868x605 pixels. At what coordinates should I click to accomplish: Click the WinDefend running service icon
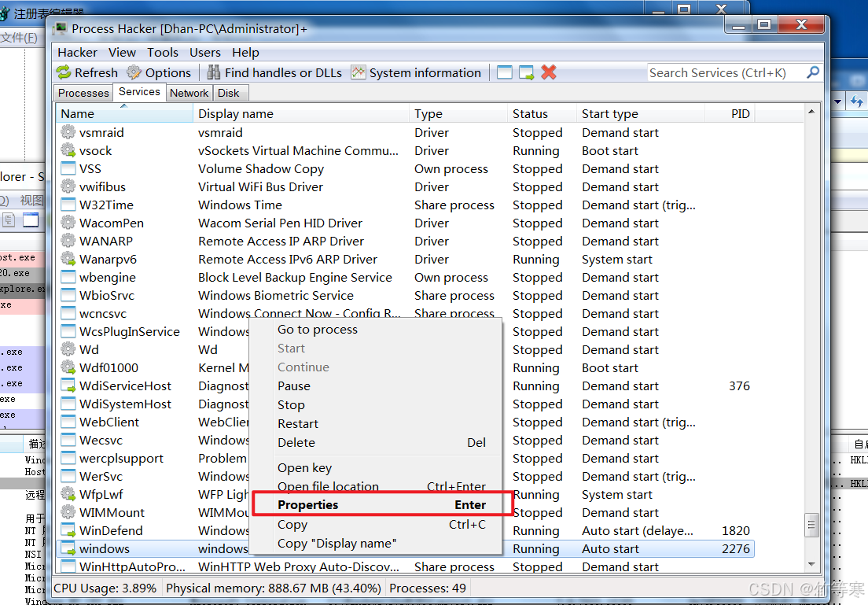pos(68,530)
